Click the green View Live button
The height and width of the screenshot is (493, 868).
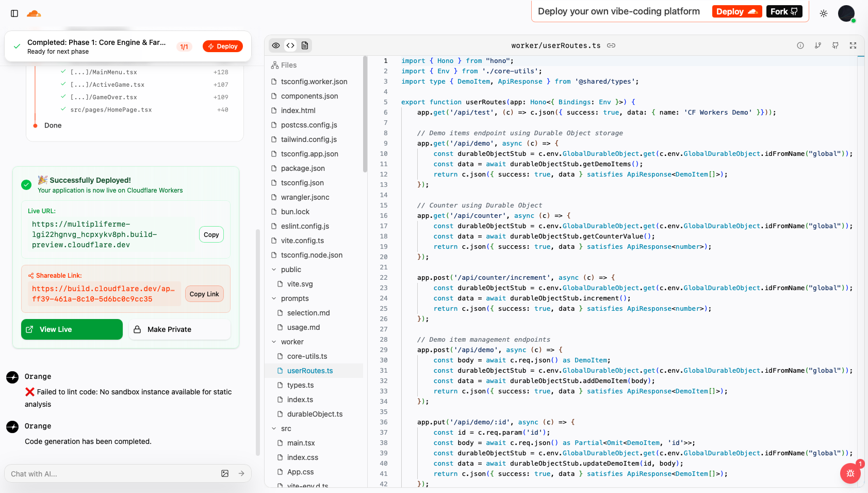click(x=72, y=329)
